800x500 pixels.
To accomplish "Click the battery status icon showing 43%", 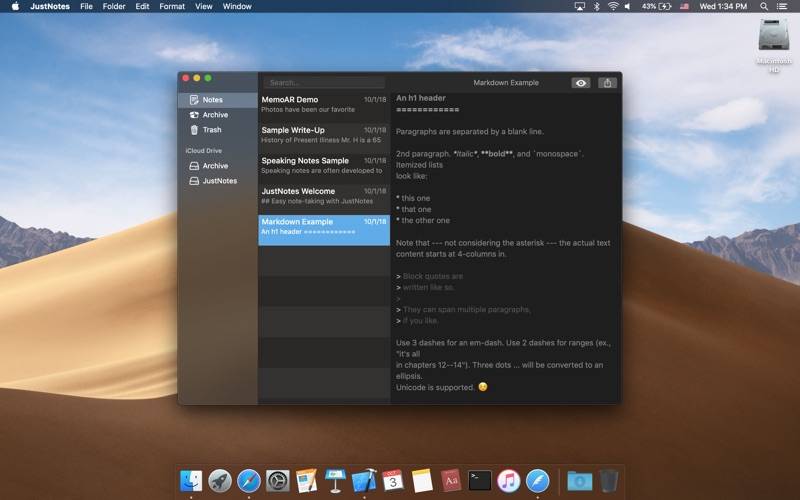I will click(656, 6).
